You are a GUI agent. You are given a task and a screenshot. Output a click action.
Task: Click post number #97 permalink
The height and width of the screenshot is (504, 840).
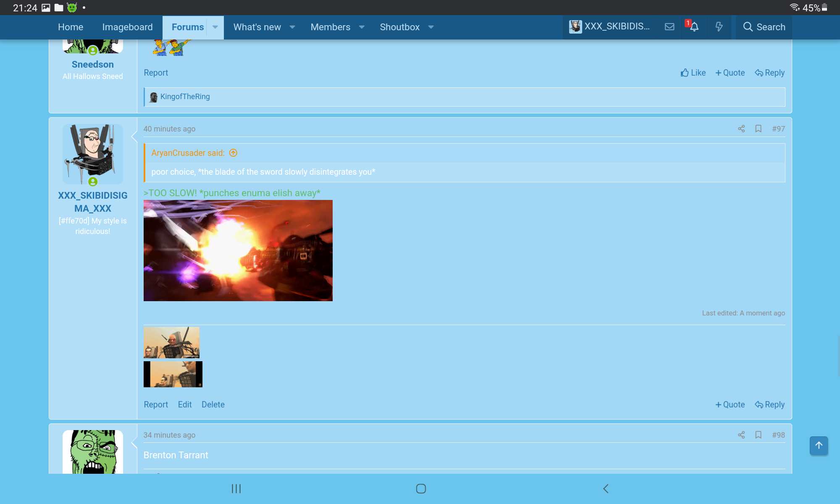(778, 129)
